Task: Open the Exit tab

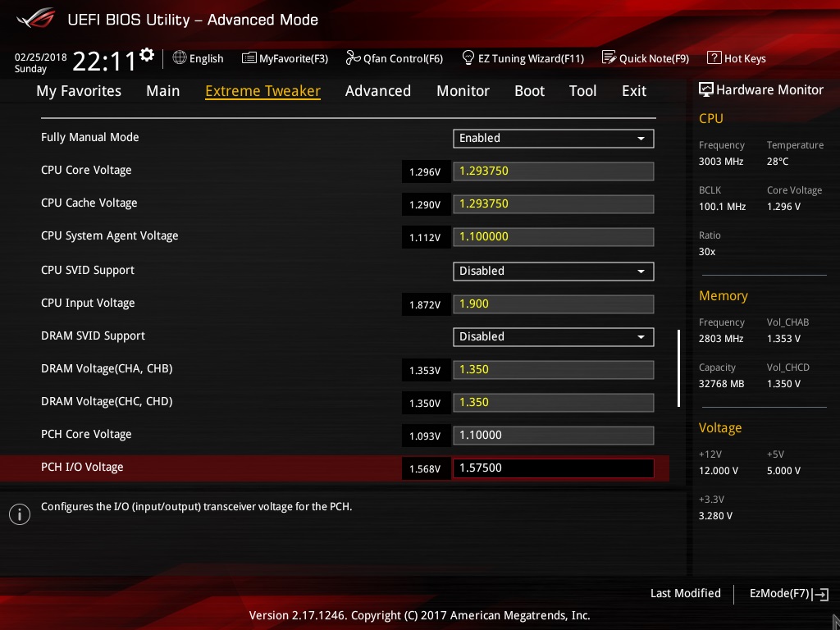Action: 634,91
